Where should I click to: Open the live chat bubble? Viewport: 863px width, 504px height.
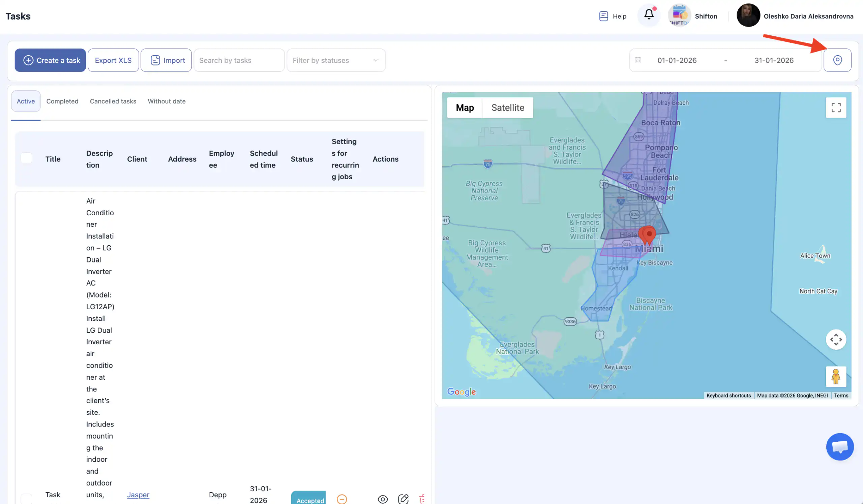click(x=840, y=446)
